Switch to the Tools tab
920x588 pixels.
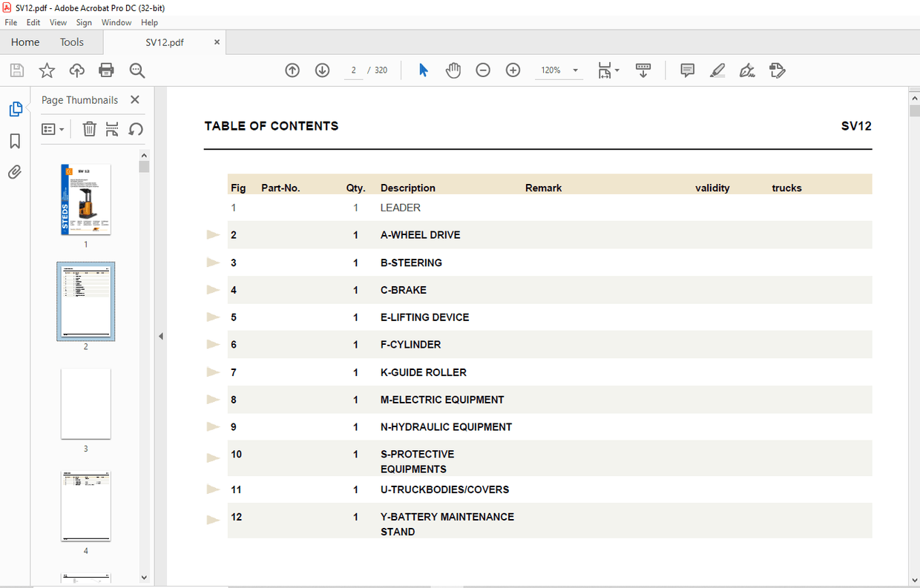(72, 42)
